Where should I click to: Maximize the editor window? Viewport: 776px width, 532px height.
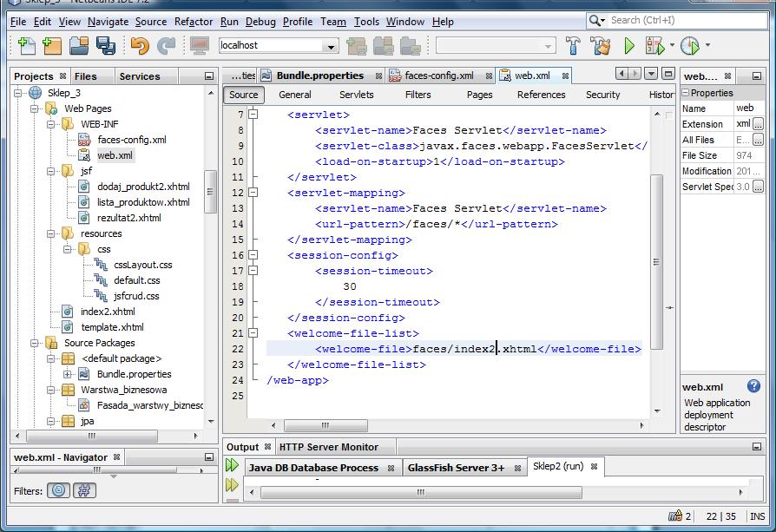[x=668, y=75]
